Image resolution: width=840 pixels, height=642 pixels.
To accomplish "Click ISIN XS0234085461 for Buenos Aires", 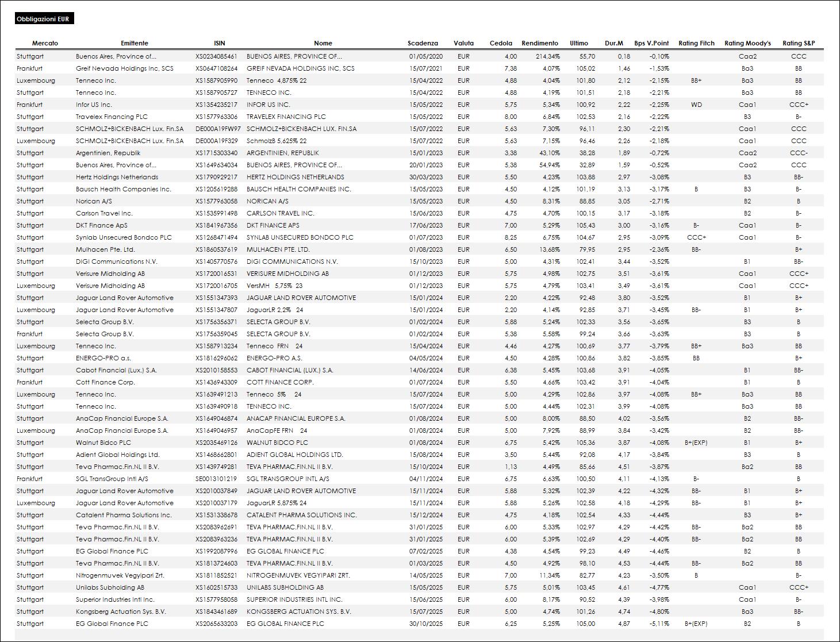I will coord(216,56).
